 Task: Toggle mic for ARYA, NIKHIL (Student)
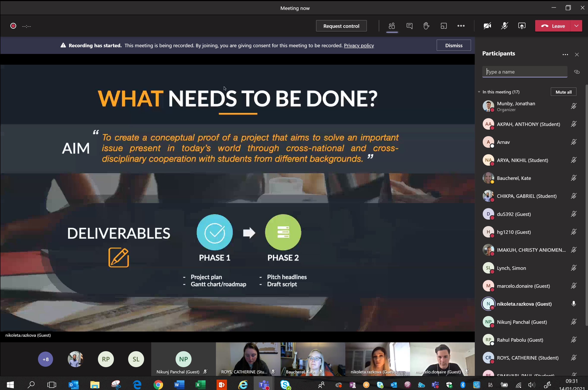(574, 160)
